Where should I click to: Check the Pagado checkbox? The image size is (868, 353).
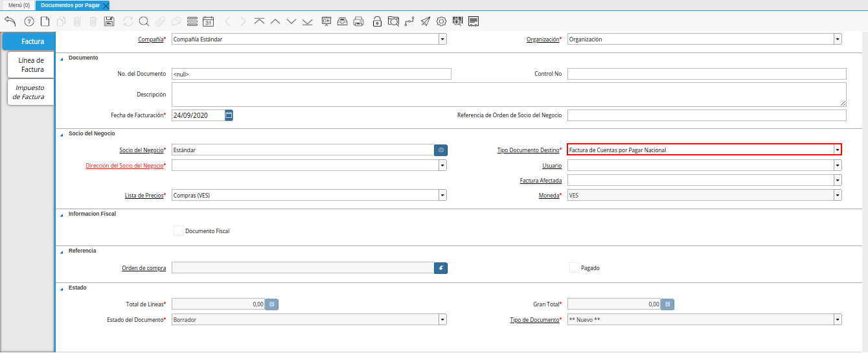tap(574, 268)
